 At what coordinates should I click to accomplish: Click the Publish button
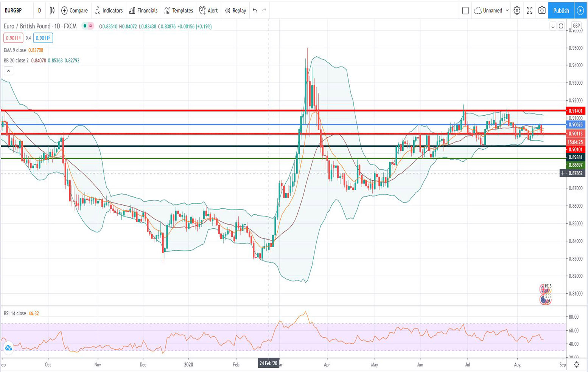[x=561, y=11]
